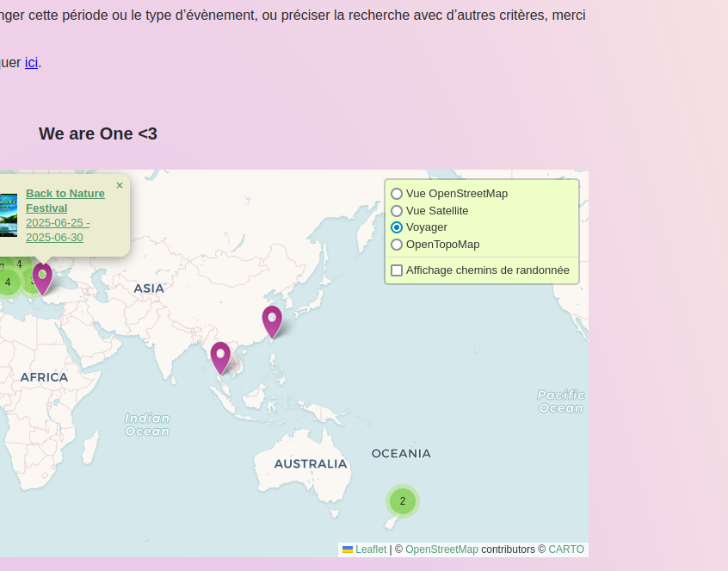This screenshot has width=728, height=571.
Task: Click the Indian Ocean map label
Action: pos(147,425)
